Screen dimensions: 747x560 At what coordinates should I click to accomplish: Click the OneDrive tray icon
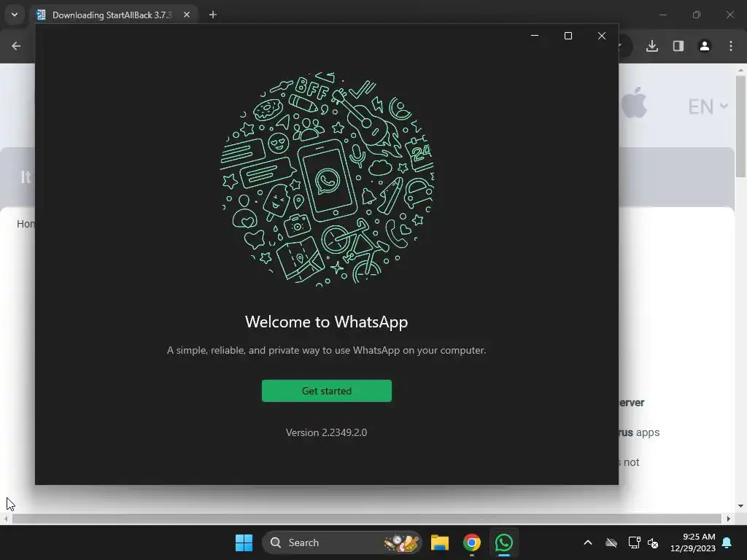(611, 542)
